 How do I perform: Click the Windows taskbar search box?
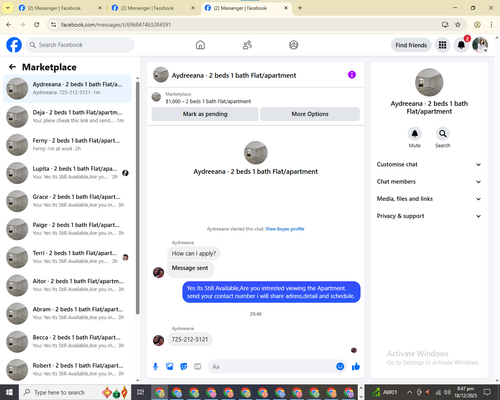pyautogui.click(x=75, y=392)
